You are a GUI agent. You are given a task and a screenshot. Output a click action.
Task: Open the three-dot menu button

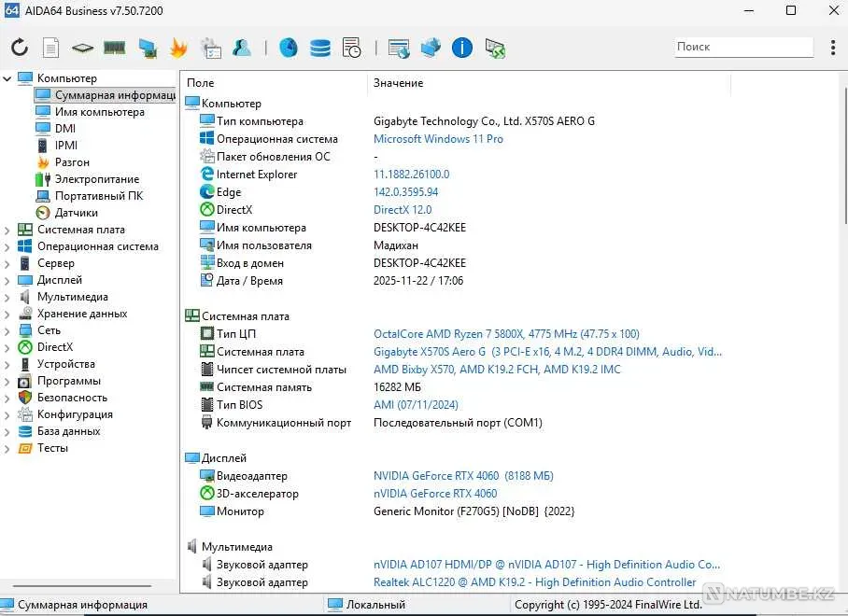(x=833, y=47)
